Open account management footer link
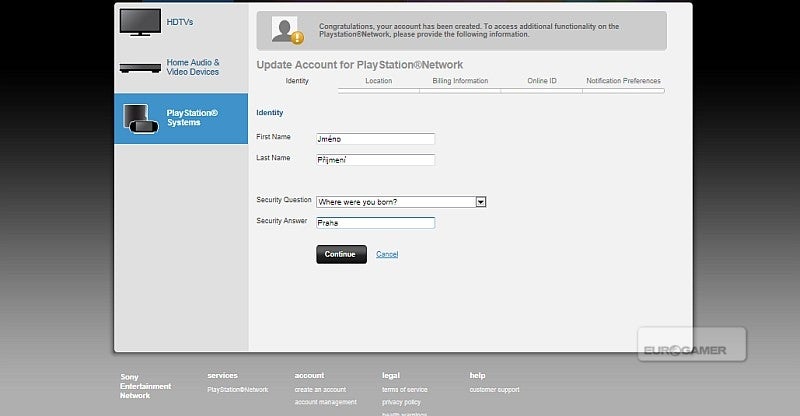Viewport: 800px width, 416px height. click(326, 402)
